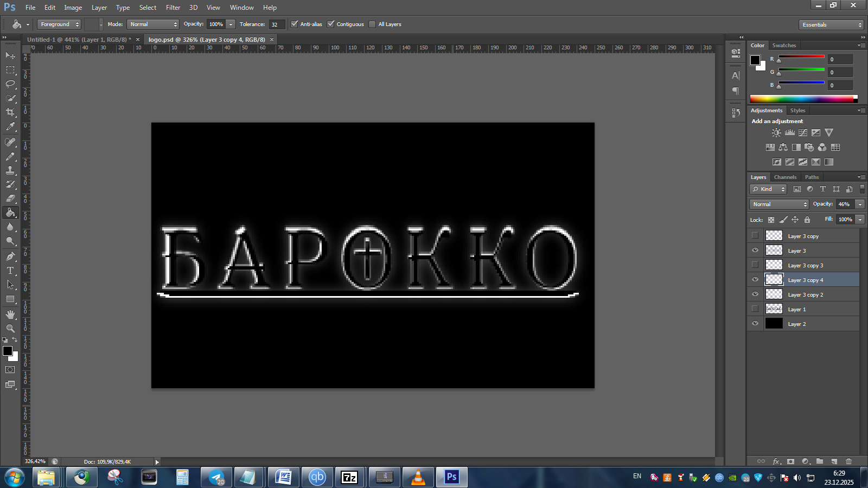
Task: Select the Hand tool
Action: pos(10,314)
